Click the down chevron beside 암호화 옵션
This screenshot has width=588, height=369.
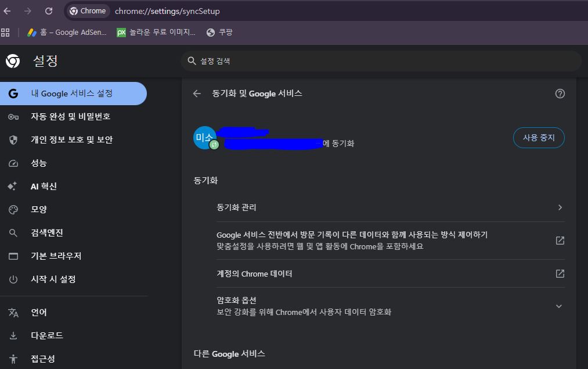click(x=559, y=306)
